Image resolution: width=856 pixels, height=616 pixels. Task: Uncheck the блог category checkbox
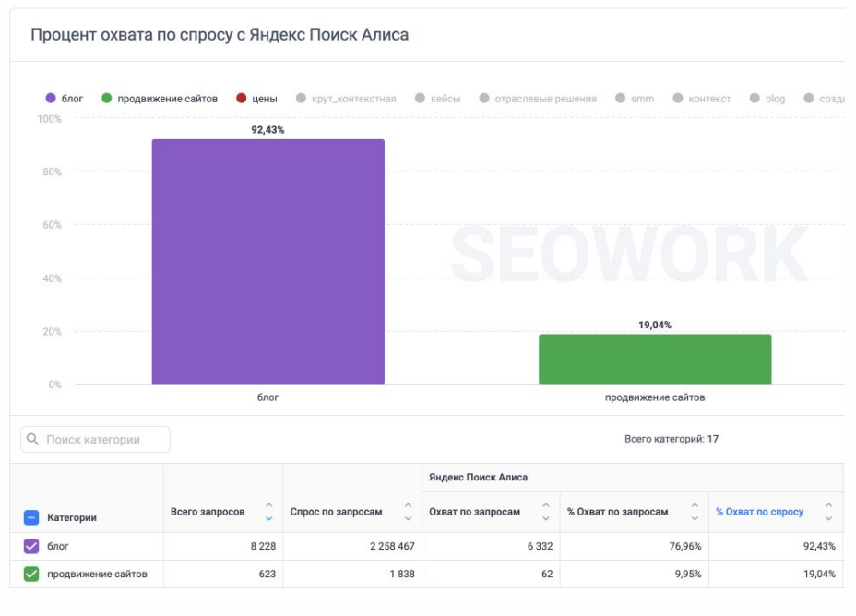point(31,546)
